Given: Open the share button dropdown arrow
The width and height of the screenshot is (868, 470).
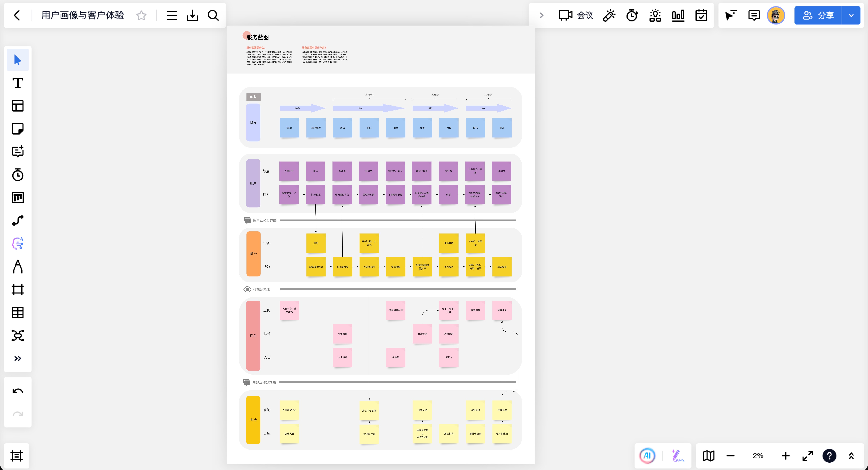Looking at the screenshot, I should tap(851, 15).
